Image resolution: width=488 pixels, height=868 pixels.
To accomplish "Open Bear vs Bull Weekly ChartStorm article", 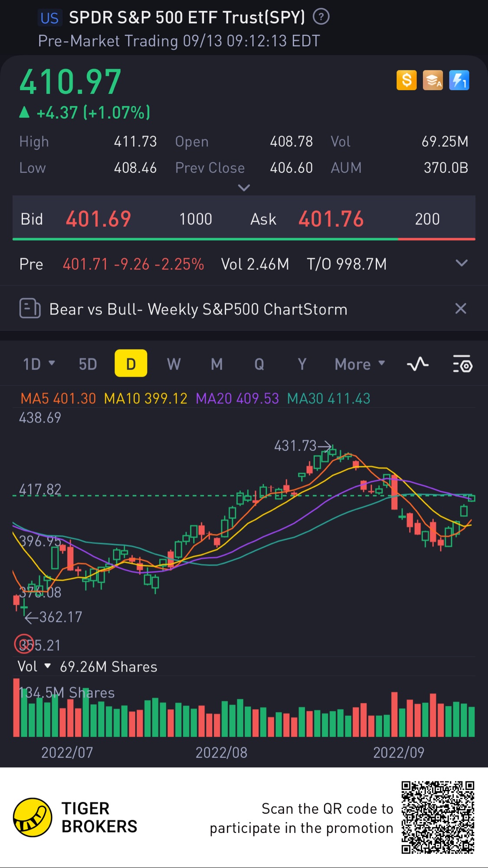I will [x=198, y=309].
